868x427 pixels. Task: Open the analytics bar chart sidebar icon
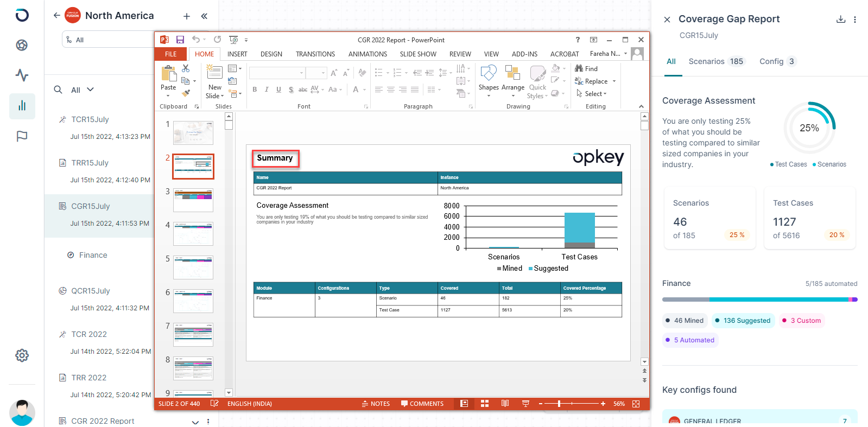pyautogui.click(x=22, y=106)
